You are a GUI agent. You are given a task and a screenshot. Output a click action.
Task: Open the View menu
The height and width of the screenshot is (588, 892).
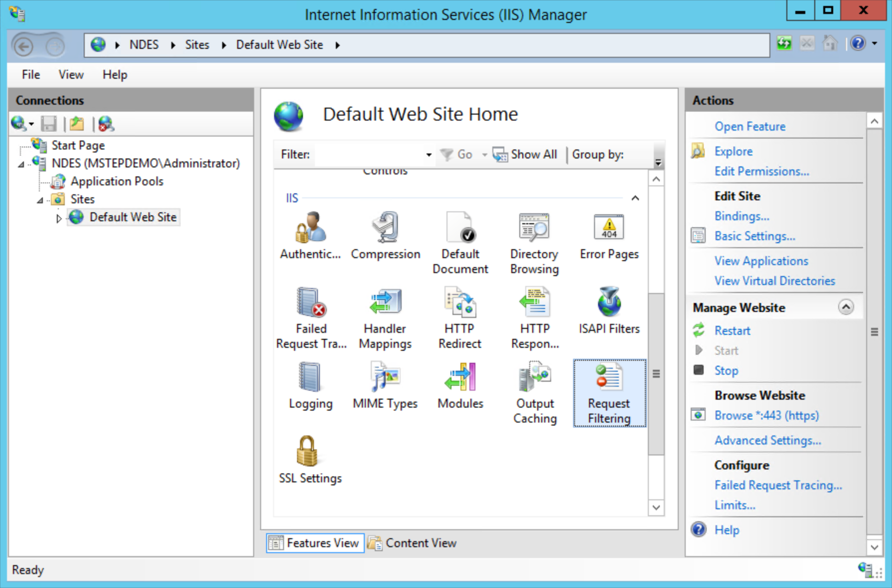pyautogui.click(x=71, y=74)
